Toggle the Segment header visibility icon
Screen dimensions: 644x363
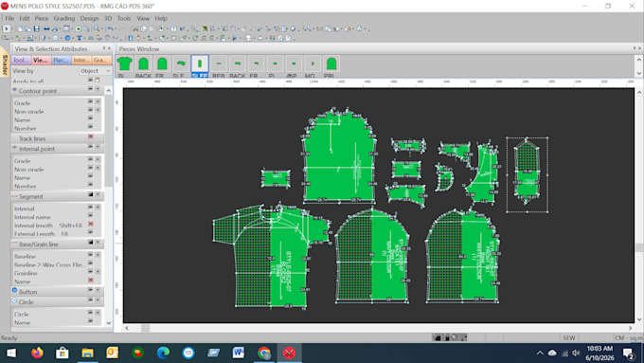point(90,194)
